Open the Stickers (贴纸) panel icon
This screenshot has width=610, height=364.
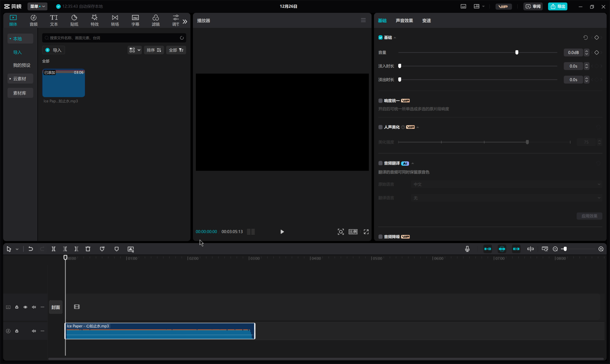coord(74,20)
